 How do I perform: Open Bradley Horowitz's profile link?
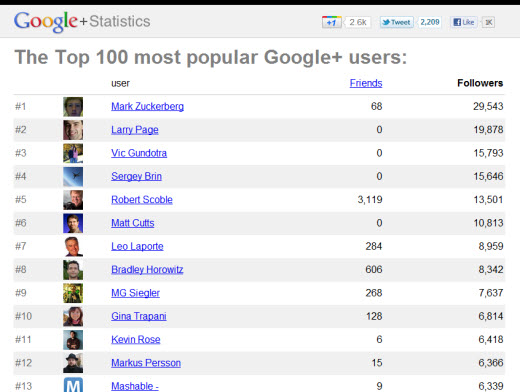(x=147, y=270)
